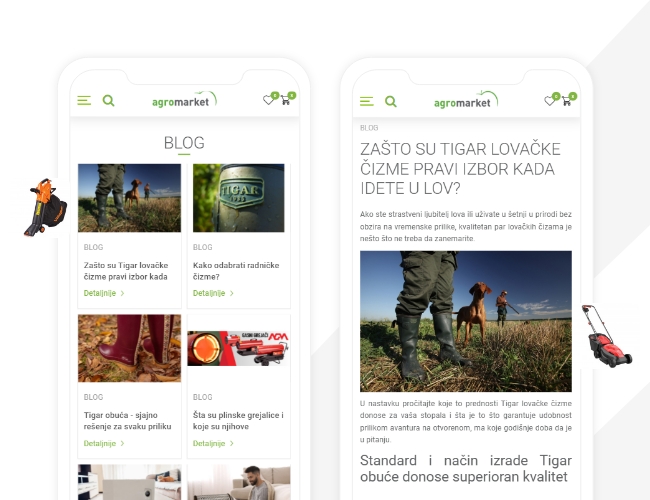Click BLOG page heading in left phone
This screenshot has height=500, width=650.
click(184, 143)
